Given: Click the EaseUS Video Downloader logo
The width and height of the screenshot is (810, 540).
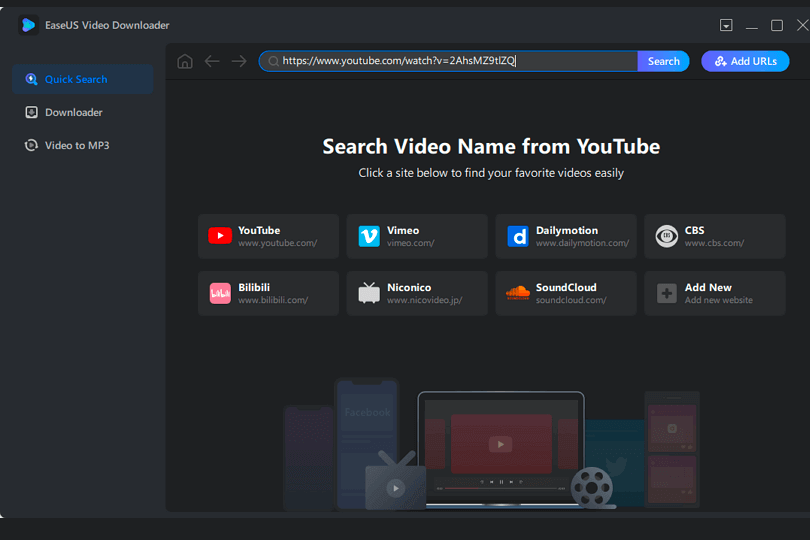Looking at the screenshot, I should pyautogui.click(x=29, y=25).
